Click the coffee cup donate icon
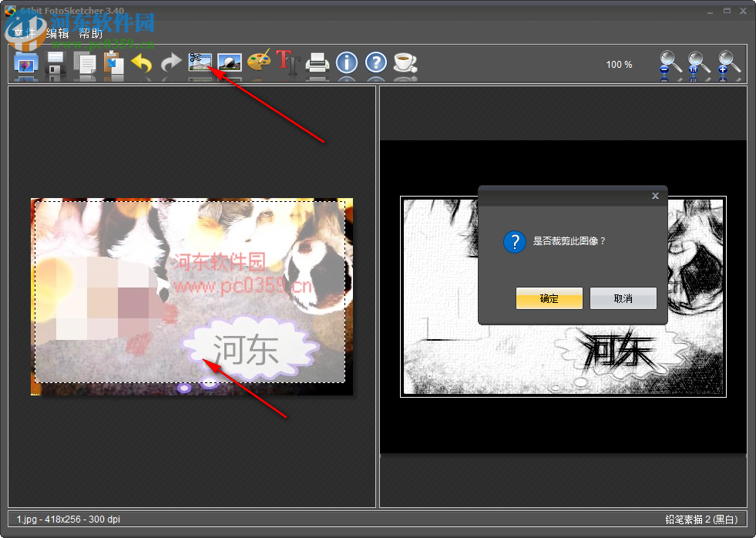Screen dimensions: 756x538 point(405,64)
